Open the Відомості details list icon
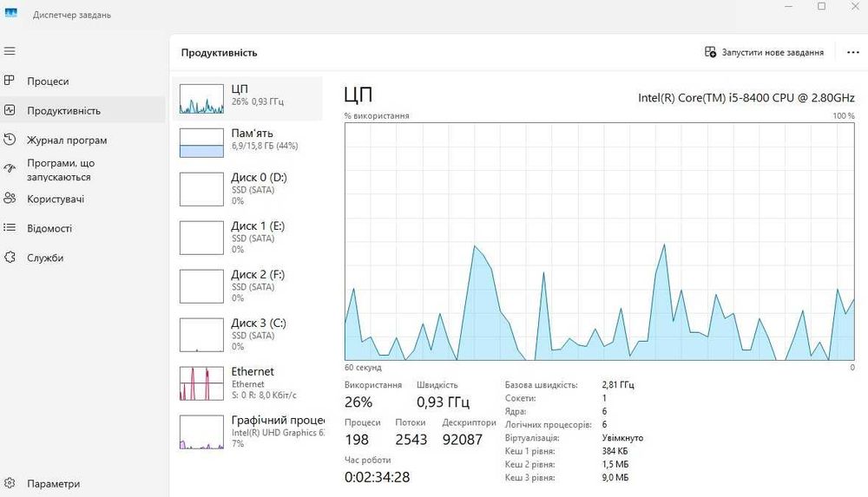This screenshot has height=497, width=868. tap(10, 227)
